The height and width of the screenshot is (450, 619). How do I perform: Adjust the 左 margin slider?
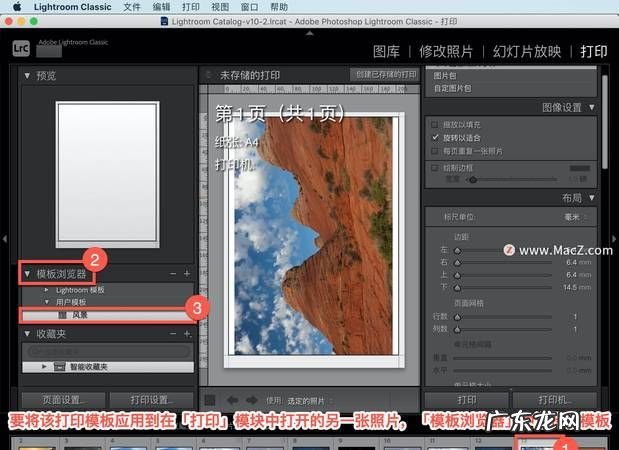(459, 249)
